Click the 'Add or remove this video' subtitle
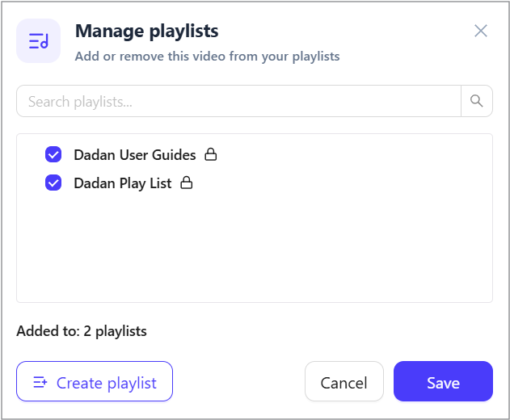Image resolution: width=510 pixels, height=420 pixels. (x=207, y=57)
